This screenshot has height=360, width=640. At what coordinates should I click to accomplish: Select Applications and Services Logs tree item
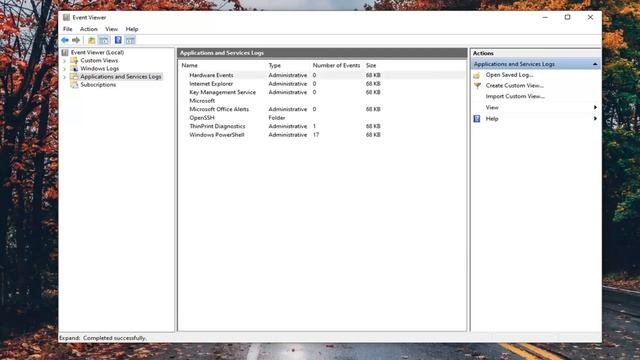pyautogui.click(x=121, y=76)
